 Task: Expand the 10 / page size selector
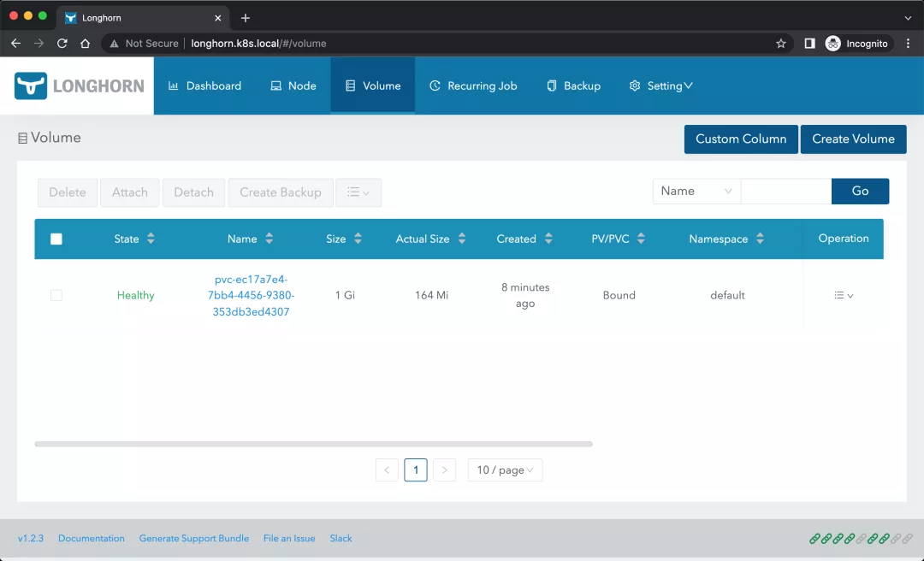click(505, 469)
